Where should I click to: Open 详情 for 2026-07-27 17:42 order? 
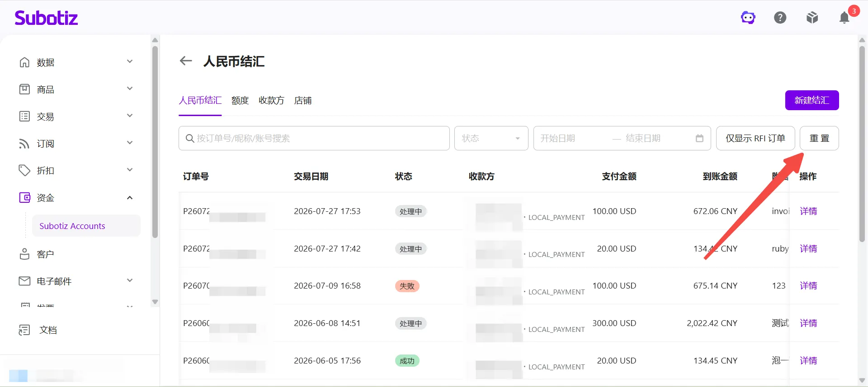[x=808, y=248]
